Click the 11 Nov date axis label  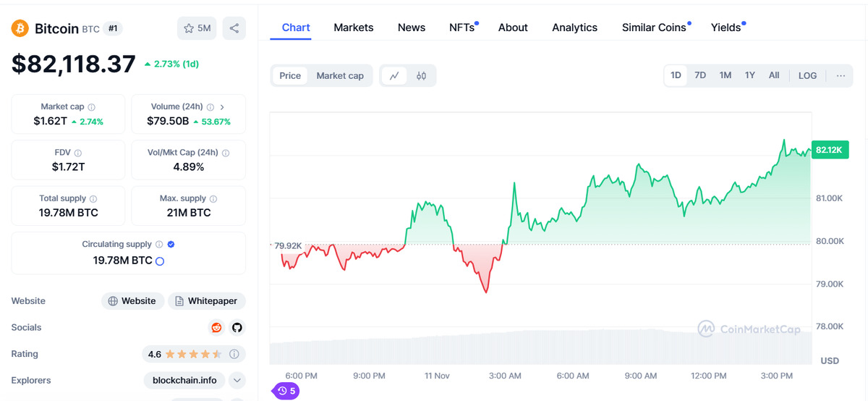click(438, 376)
